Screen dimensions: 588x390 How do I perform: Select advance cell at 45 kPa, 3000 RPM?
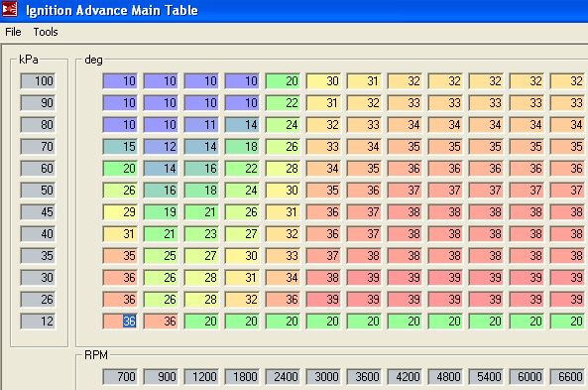pyautogui.click(x=323, y=212)
